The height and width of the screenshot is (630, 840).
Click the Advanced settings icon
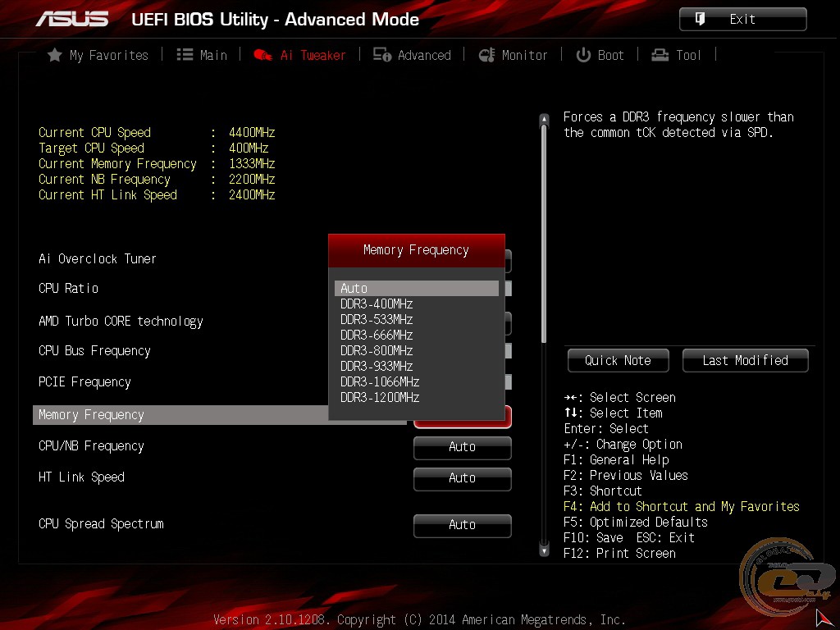pos(382,55)
